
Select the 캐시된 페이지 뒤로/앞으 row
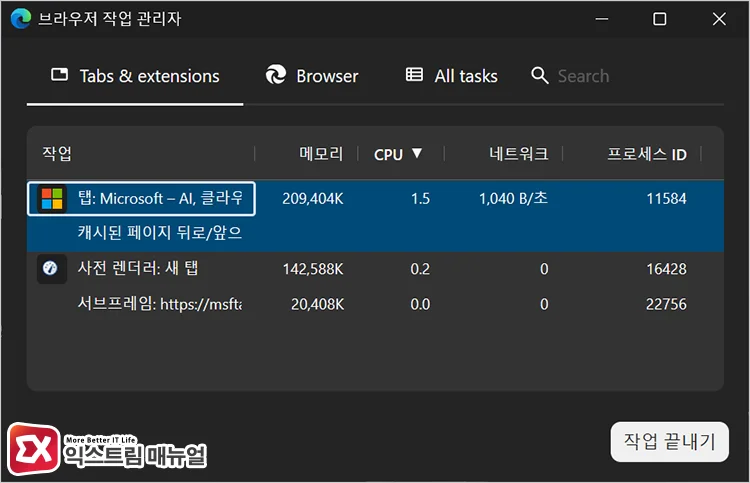(x=375, y=233)
